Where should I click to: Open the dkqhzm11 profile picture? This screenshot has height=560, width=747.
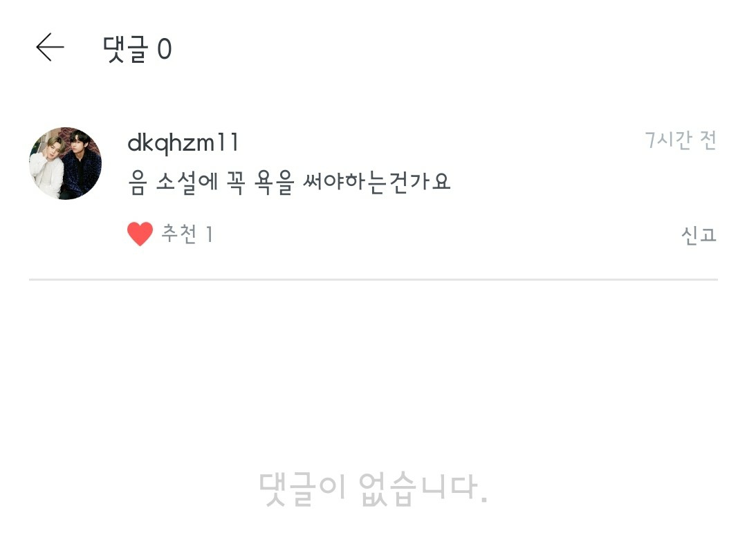(65, 163)
